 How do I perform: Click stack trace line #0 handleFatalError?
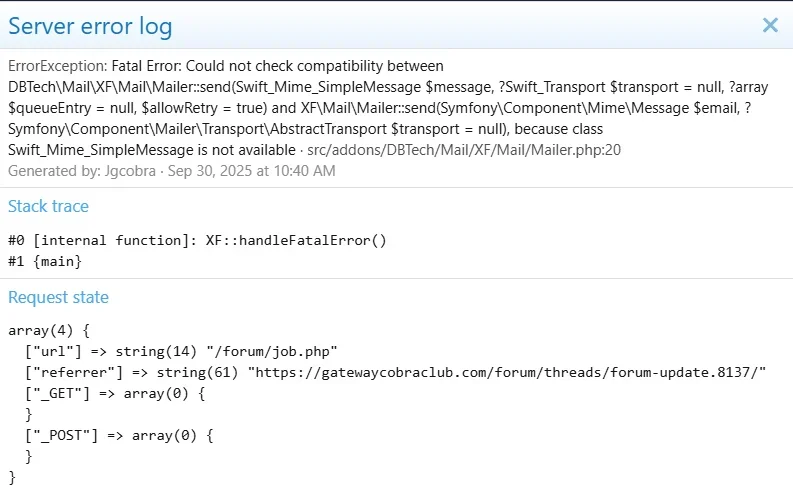coord(196,240)
